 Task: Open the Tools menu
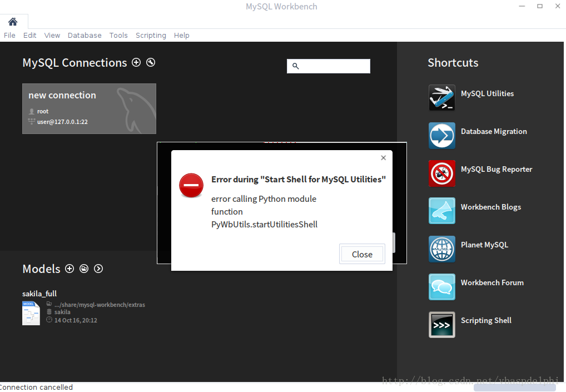pyautogui.click(x=118, y=36)
